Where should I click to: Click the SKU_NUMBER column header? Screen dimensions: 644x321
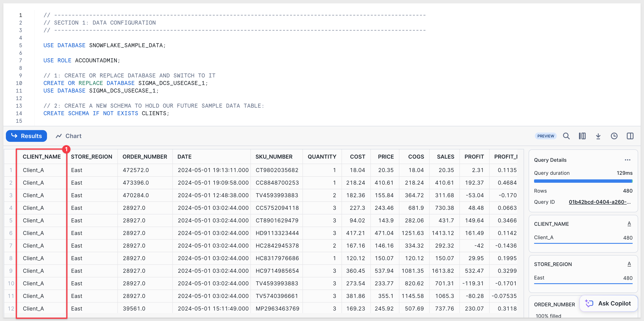pyautogui.click(x=276, y=157)
